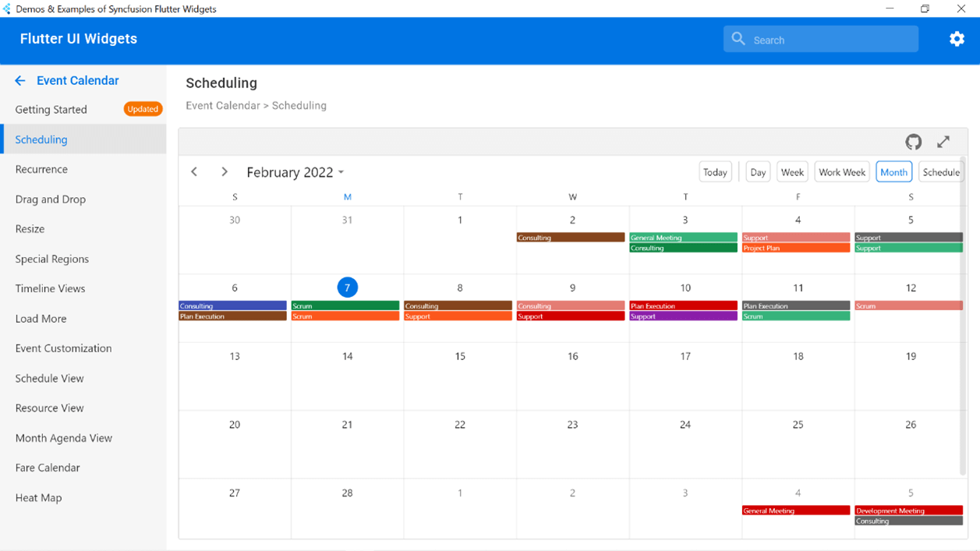Image resolution: width=980 pixels, height=551 pixels.
Task: Click the Flutter logo in title bar
Action: [x=7, y=9]
